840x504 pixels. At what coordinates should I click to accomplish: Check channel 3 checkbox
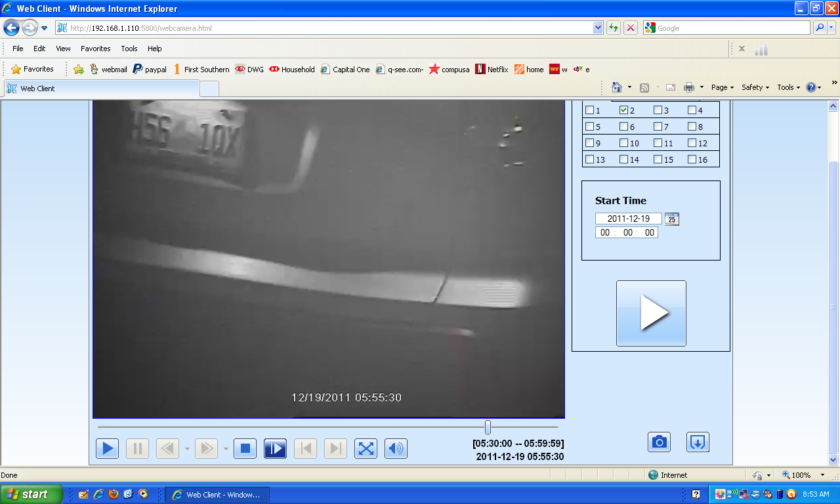coord(658,110)
